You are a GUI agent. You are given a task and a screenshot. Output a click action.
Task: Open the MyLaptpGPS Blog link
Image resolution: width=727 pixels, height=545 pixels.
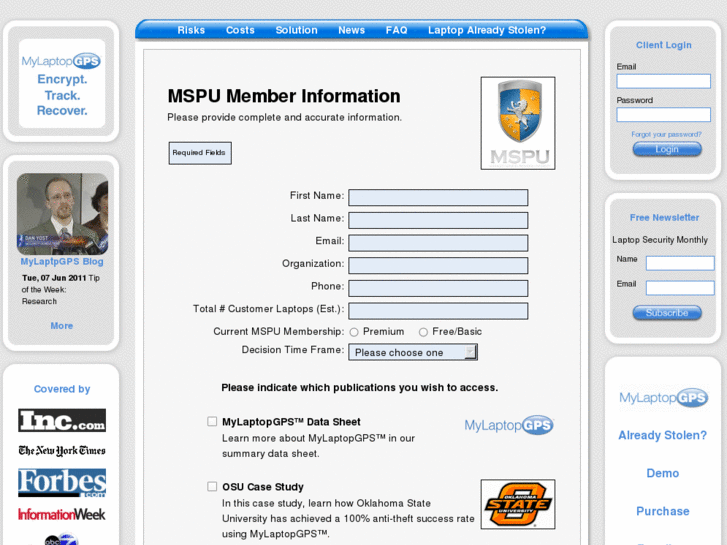point(62,262)
